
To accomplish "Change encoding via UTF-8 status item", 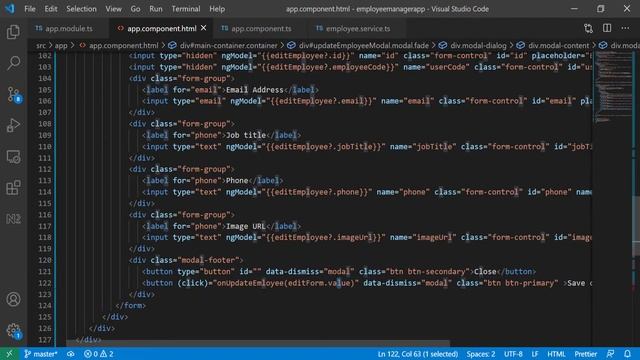I will (x=513, y=354).
